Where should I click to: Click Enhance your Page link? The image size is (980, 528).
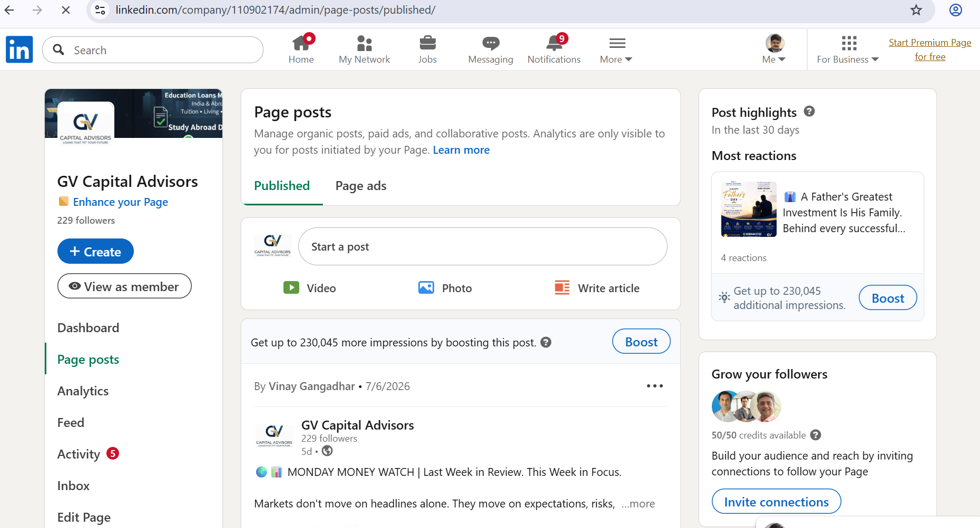(x=120, y=202)
